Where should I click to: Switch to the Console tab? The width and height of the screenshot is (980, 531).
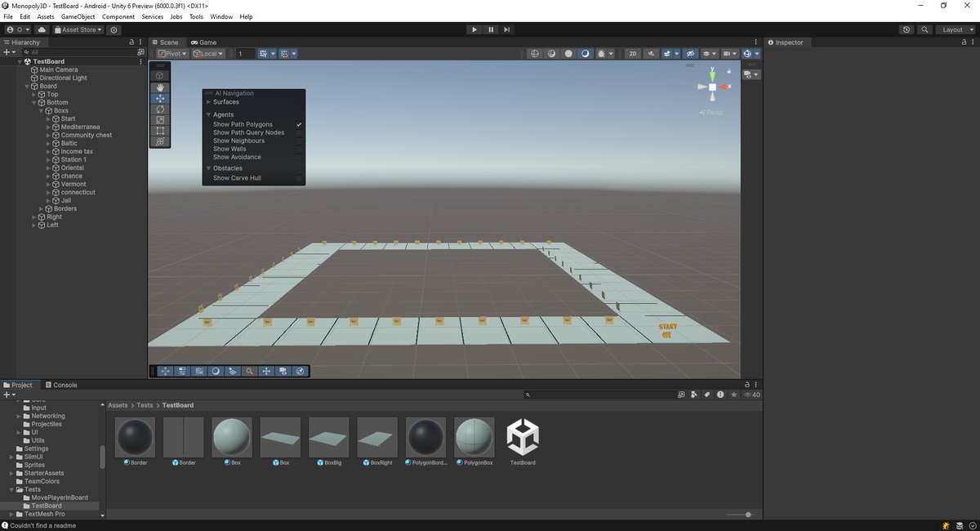tap(61, 385)
